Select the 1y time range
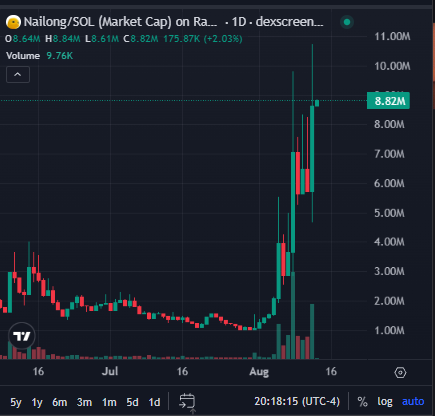Screen dimensions: 435x416 pos(37,402)
